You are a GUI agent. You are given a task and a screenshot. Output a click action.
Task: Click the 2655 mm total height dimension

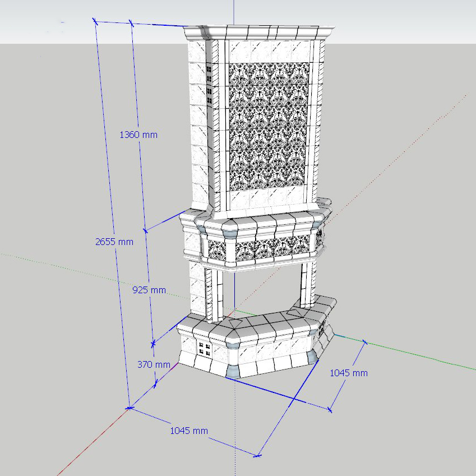tap(114, 242)
